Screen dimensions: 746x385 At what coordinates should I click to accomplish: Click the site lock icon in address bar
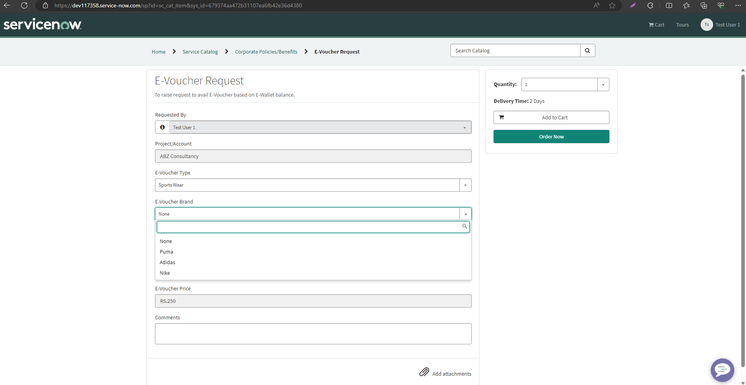(x=46, y=6)
